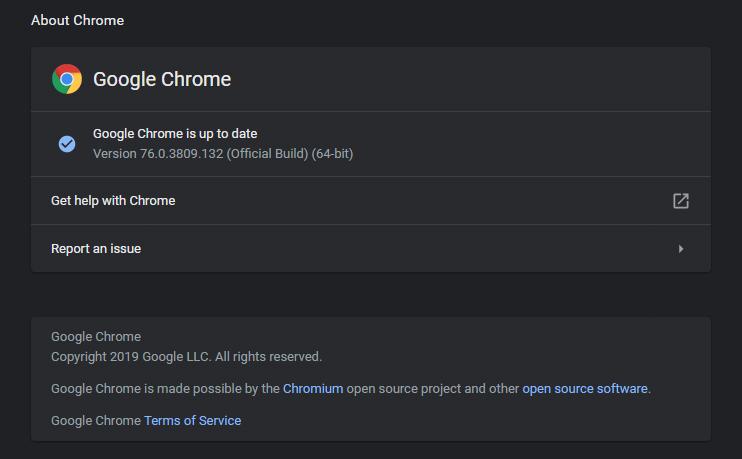742x459 pixels.
Task: Click the Copyright 2019 Google LLC line
Action: click(186, 357)
